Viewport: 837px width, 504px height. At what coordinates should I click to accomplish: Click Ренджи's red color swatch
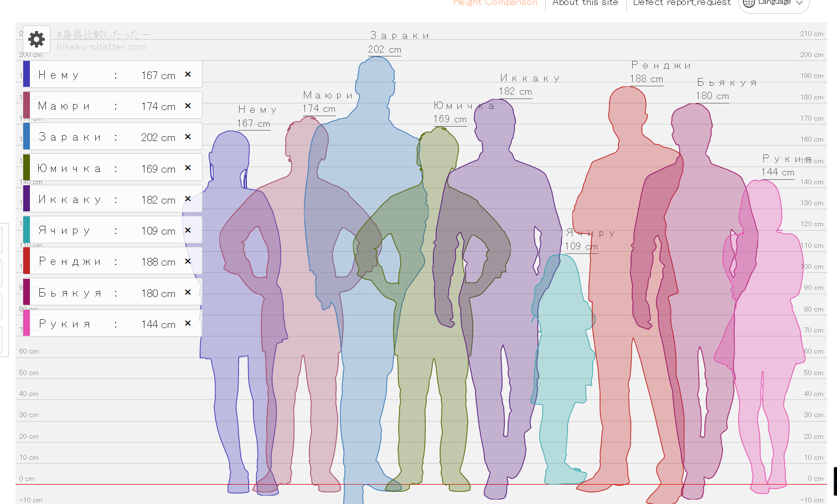click(x=27, y=261)
